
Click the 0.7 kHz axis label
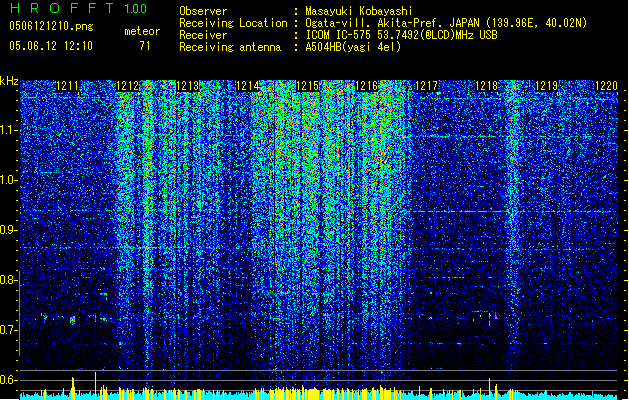click(x=8, y=330)
